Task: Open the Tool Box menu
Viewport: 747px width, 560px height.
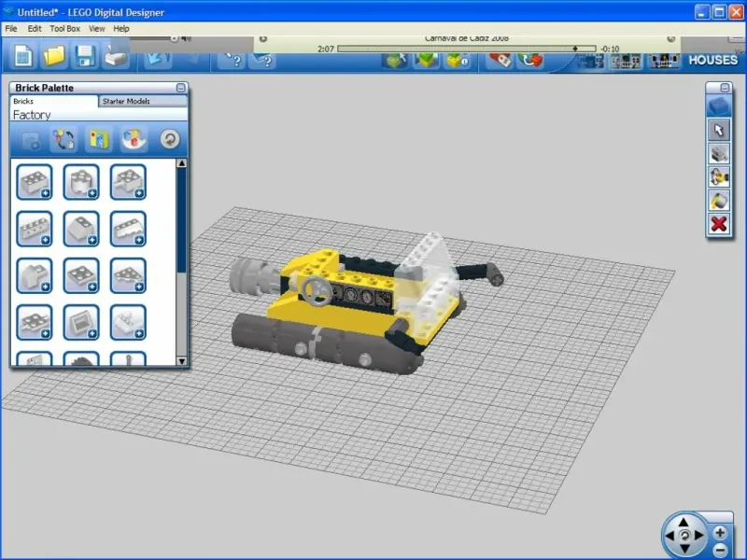Action: 65,29
